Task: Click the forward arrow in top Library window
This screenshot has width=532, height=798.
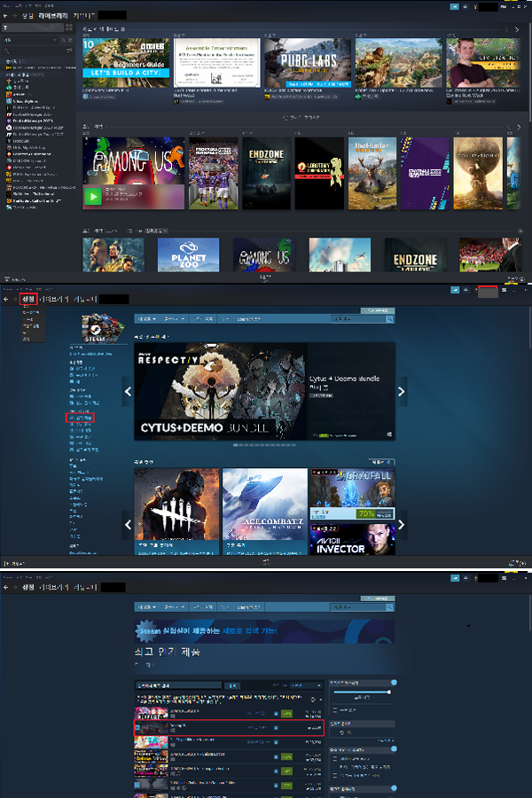Action: [x=14, y=16]
